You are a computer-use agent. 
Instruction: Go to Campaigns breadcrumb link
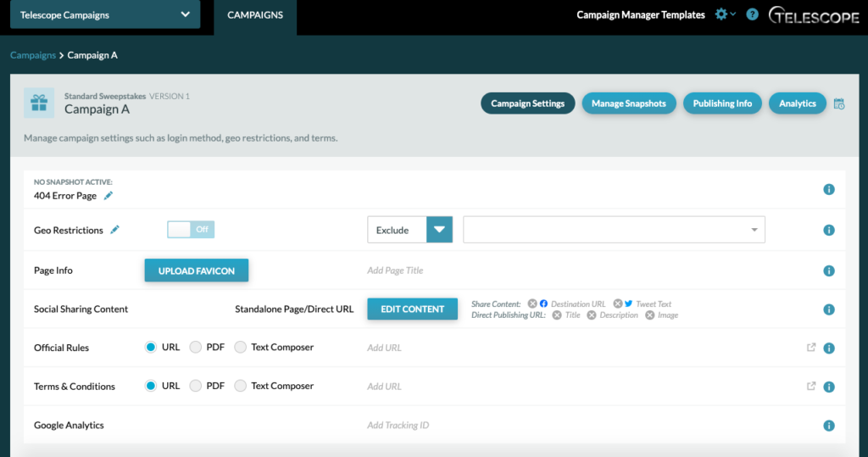pos(33,55)
